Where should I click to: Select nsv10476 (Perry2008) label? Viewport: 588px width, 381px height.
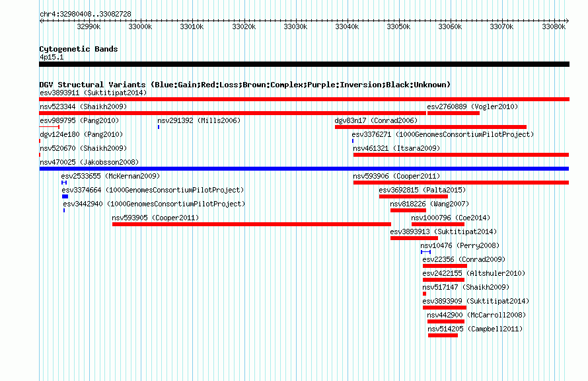pos(460,245)
